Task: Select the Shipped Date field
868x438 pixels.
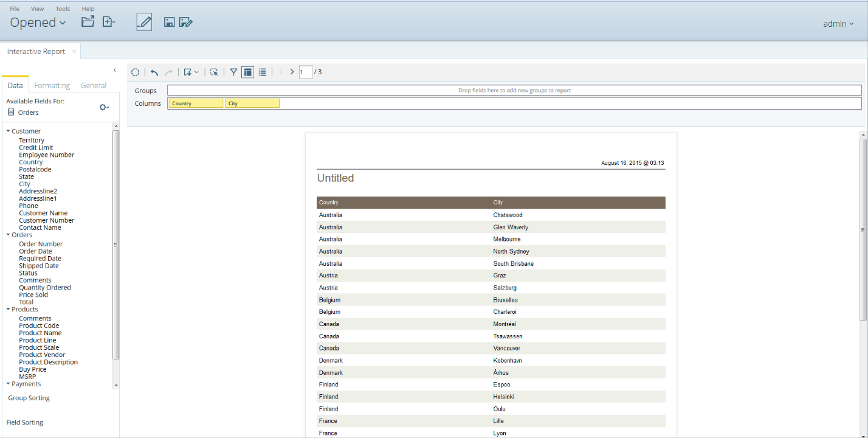Action: tap(39, 266)
